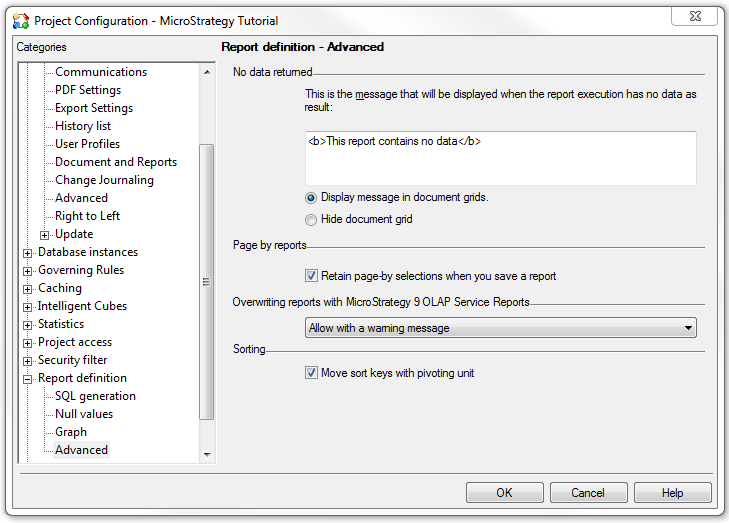This screenshot has height=523, width=729.
Task: Collapse the Report definition node
Action: point(27,379)
